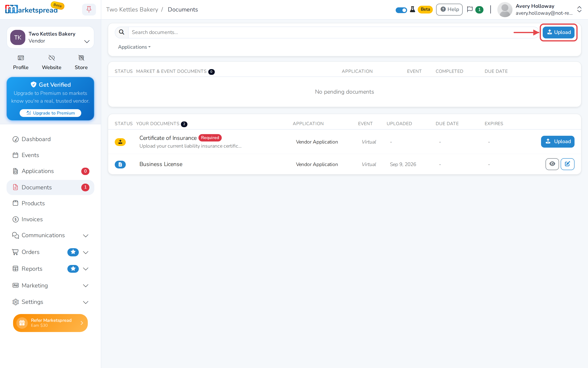
Task: Click the Upload button beside search
Action: (558, 32)
